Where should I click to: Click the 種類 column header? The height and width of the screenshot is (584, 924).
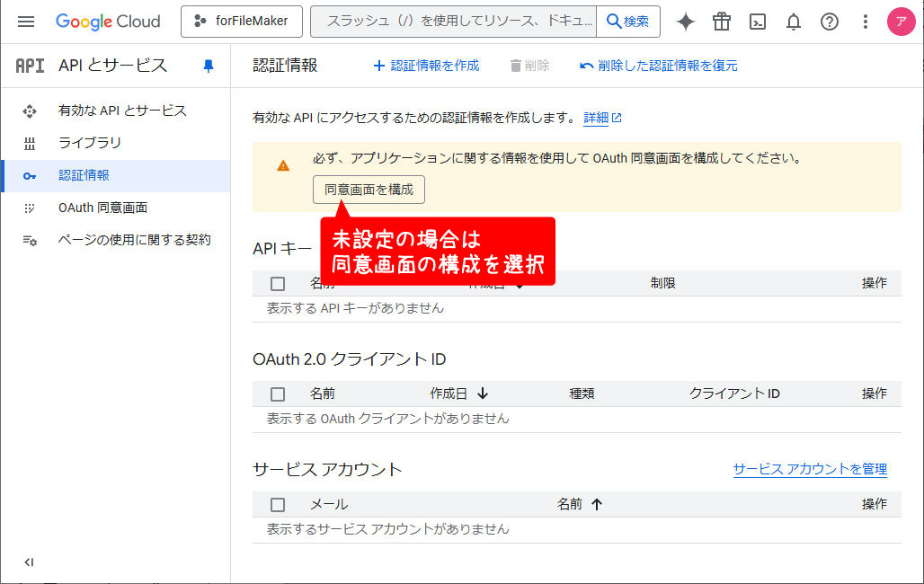point(582,394)
